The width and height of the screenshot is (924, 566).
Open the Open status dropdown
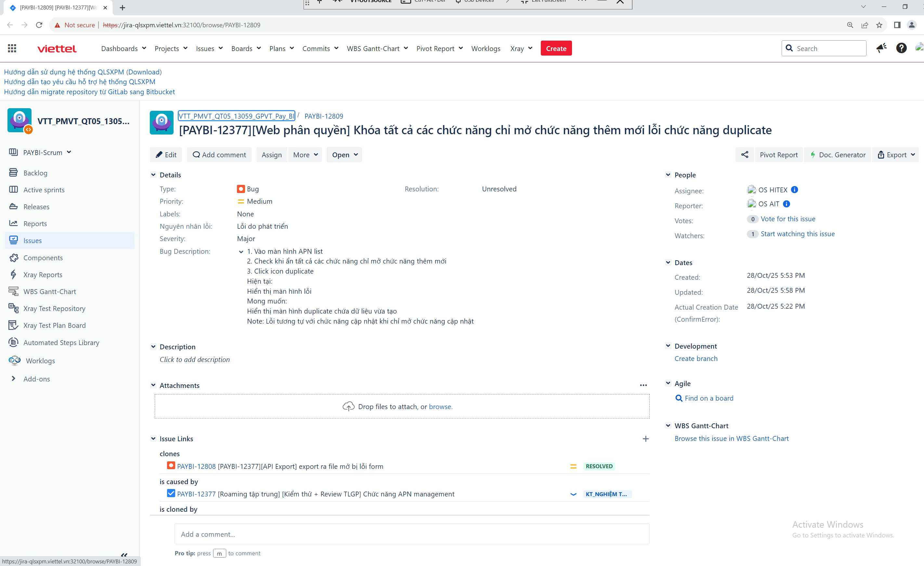pyautogui.click(x=344, y=155)
